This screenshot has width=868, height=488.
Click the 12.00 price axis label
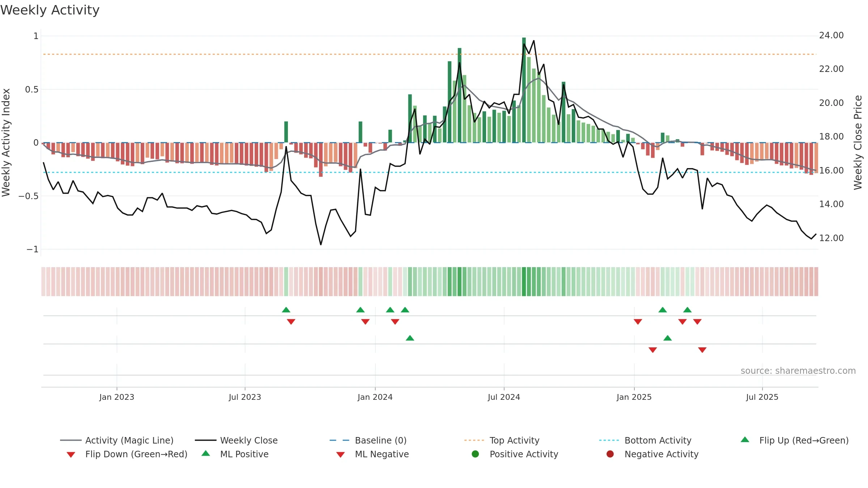click(x=831, y=238)
